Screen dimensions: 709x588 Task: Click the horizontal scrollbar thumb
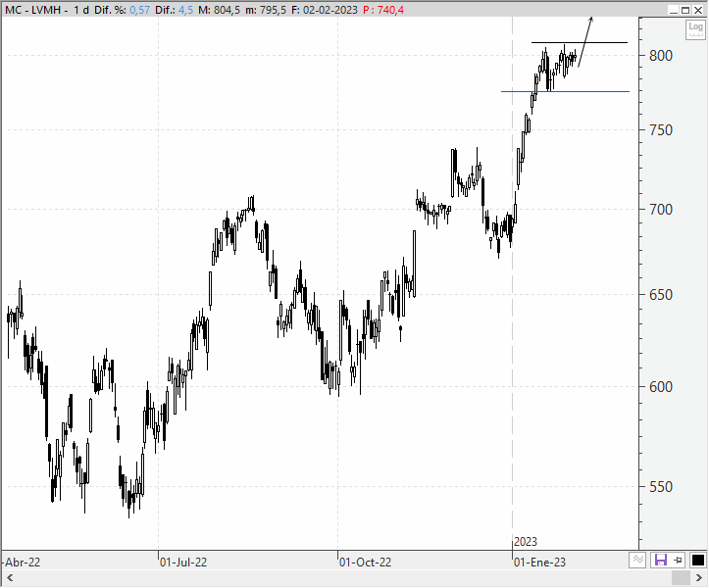tap(681, 578)
